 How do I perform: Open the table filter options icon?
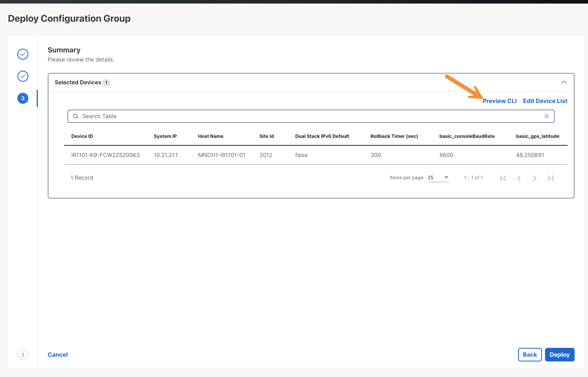point(546,116)
